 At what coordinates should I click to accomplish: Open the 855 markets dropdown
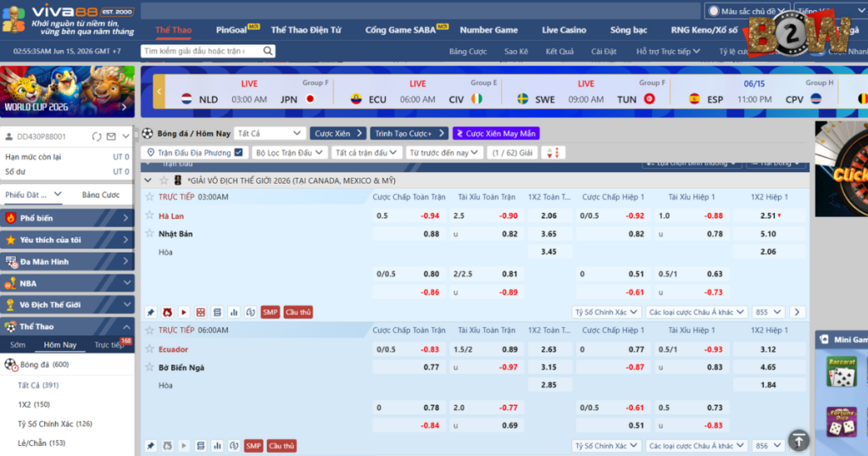point(768,312)
